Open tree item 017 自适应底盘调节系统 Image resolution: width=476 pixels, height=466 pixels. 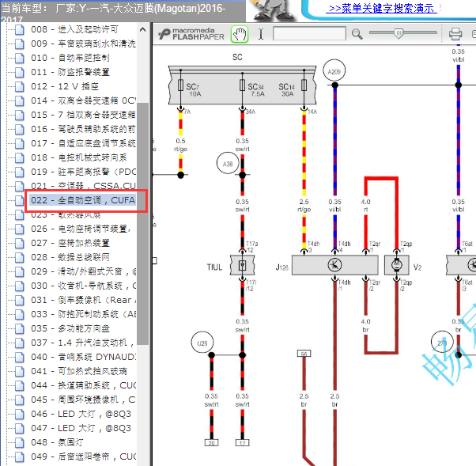(83, 143)
